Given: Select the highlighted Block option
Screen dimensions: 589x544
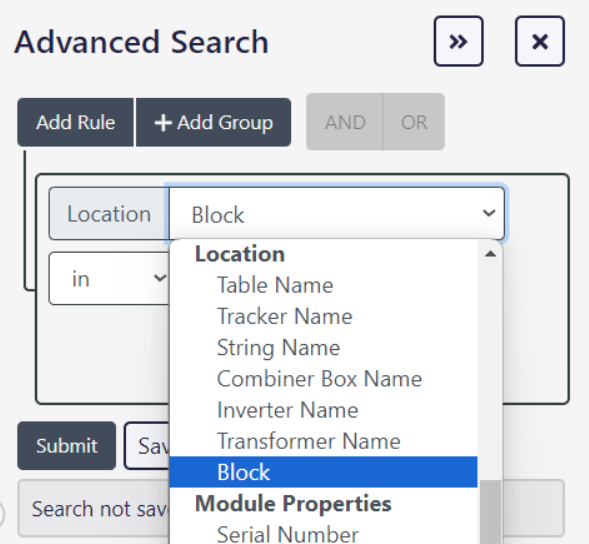Looking at the screenshot, I should [x=323, y=472].
